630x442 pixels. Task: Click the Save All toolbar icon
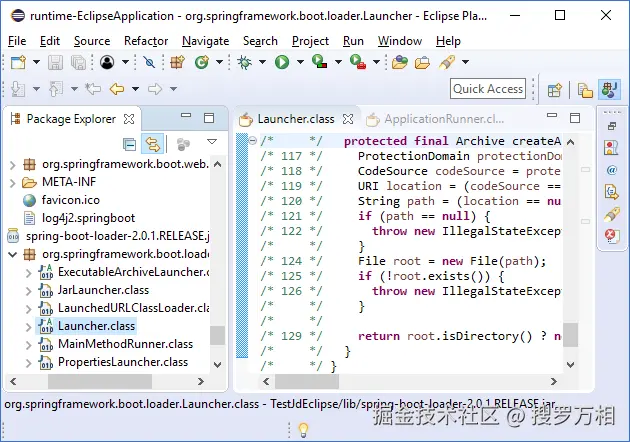(78, 62)
